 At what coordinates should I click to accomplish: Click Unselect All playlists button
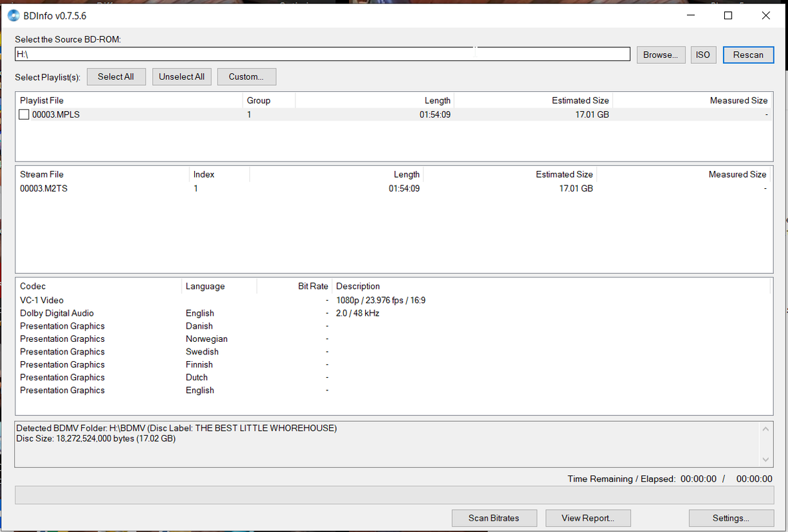click(x=182, y=77)
